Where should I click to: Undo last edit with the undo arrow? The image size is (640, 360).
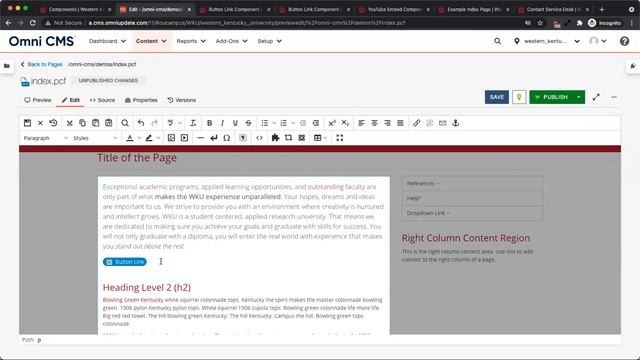click(x=141, y=123)
